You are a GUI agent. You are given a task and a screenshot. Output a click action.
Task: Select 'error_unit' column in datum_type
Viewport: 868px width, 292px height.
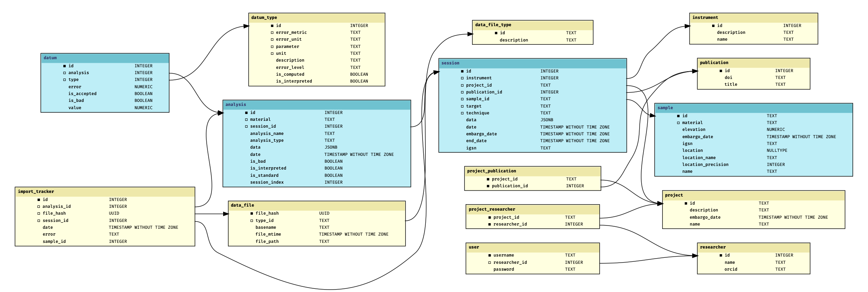[x=289, y=39]
